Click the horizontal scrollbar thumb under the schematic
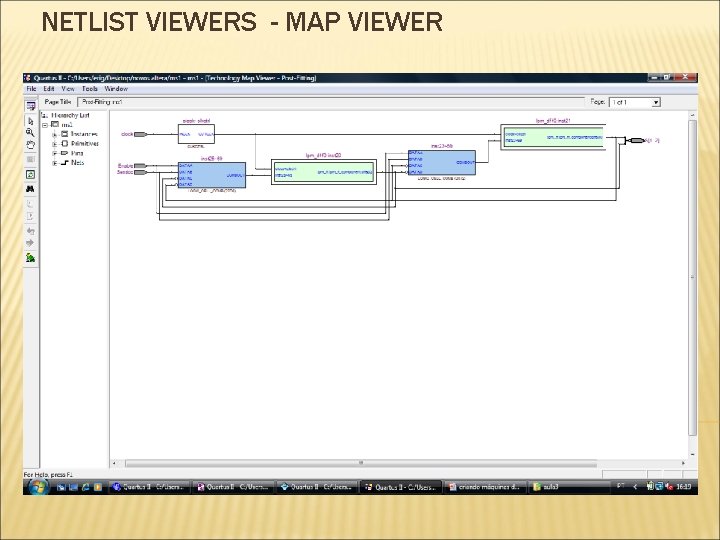Image resolution: width=720 pixels, height=540 pixels. coord(361,463)
